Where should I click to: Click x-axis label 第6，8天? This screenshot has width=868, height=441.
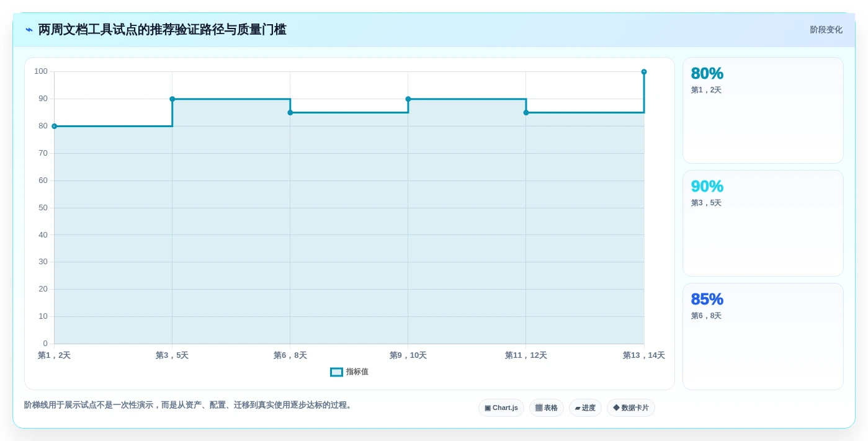coord(290,355)
